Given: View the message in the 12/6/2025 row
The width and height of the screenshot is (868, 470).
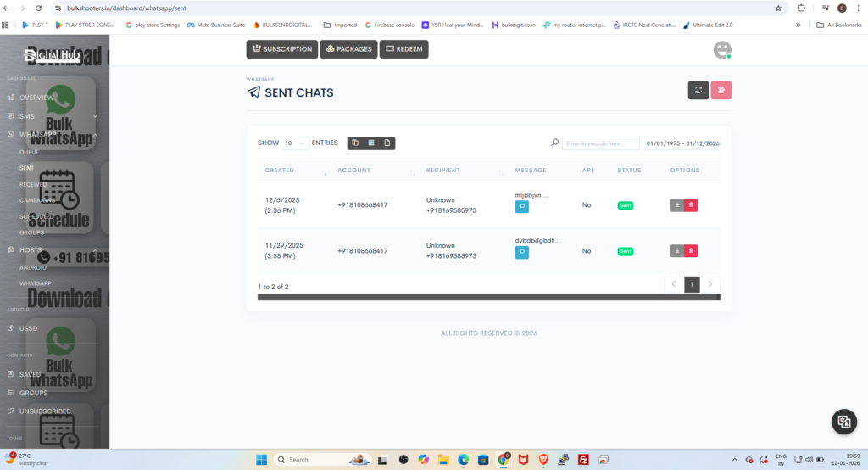Looking at the screenshot, I should (x=522, y=206).
